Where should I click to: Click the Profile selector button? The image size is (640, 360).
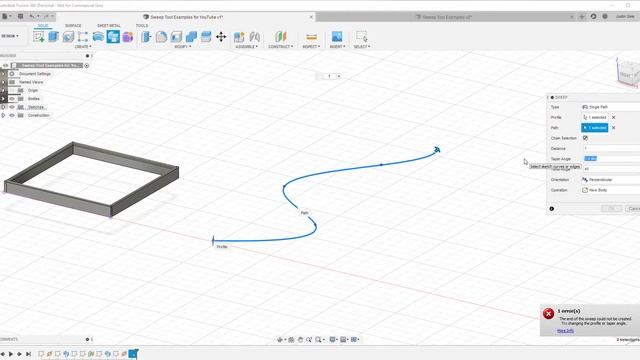click(x=594, y=118)
